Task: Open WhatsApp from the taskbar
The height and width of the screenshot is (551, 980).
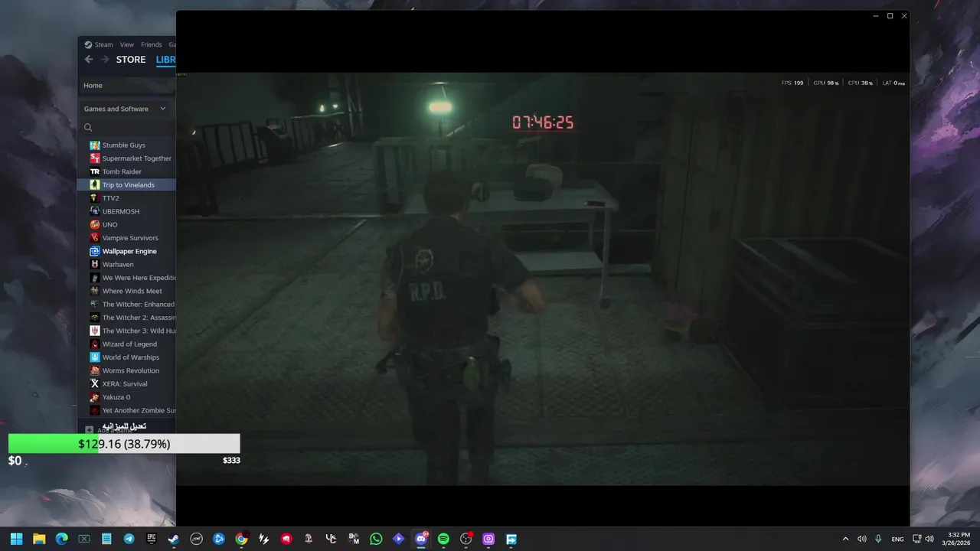Action: pos(376,539)
